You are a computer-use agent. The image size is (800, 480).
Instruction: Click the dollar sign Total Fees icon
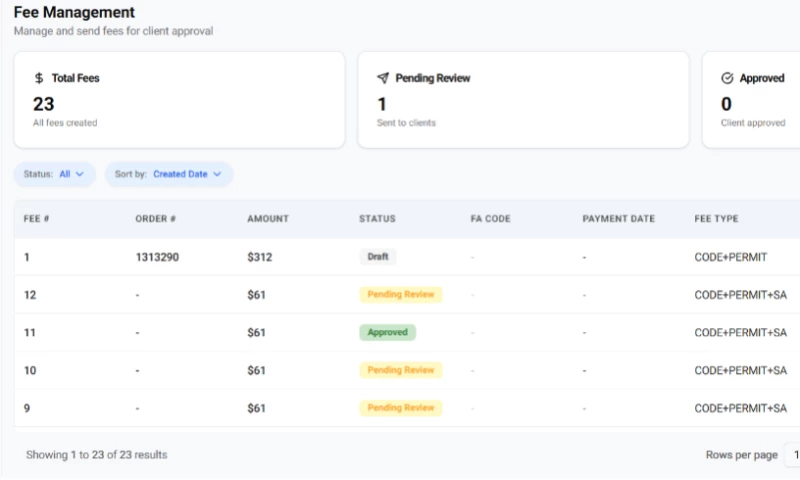[x=39, y=78]
